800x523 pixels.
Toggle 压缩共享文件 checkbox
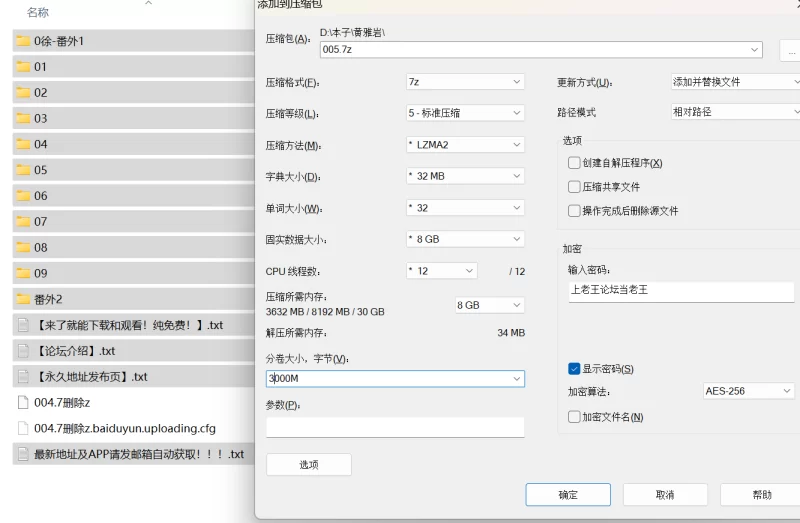click(574, 187)
